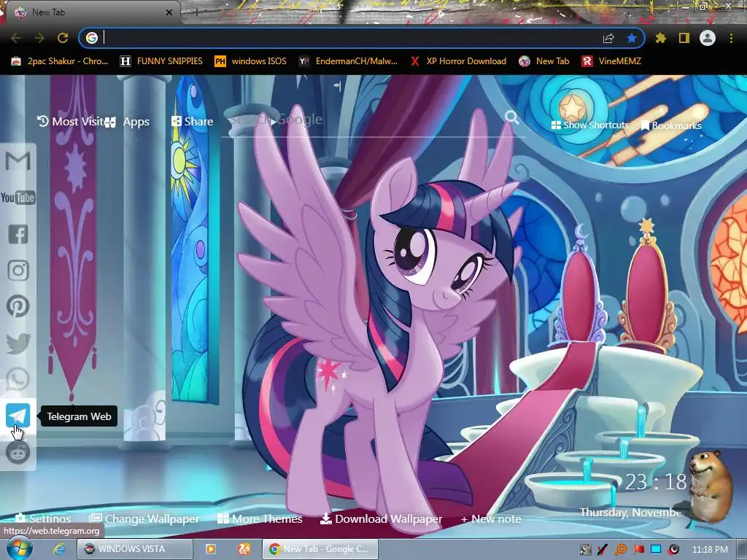Click the search magnifier on new tab page
Viewport: 747px width, 560px height.
[x=512, y=117]
